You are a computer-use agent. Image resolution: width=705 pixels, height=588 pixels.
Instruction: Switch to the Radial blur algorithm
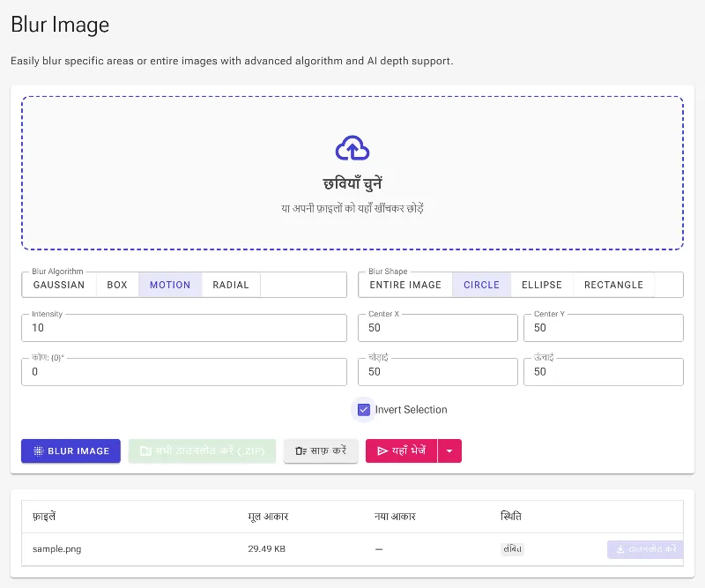tap(231, 285)
